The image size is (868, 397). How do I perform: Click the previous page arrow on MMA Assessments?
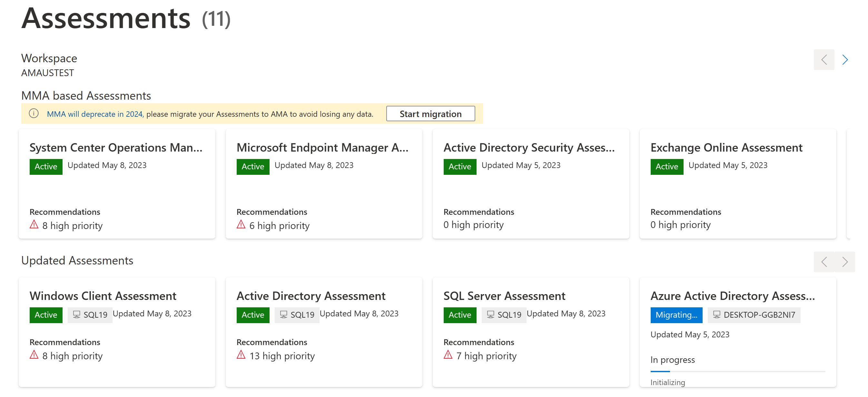click(824, 59)
